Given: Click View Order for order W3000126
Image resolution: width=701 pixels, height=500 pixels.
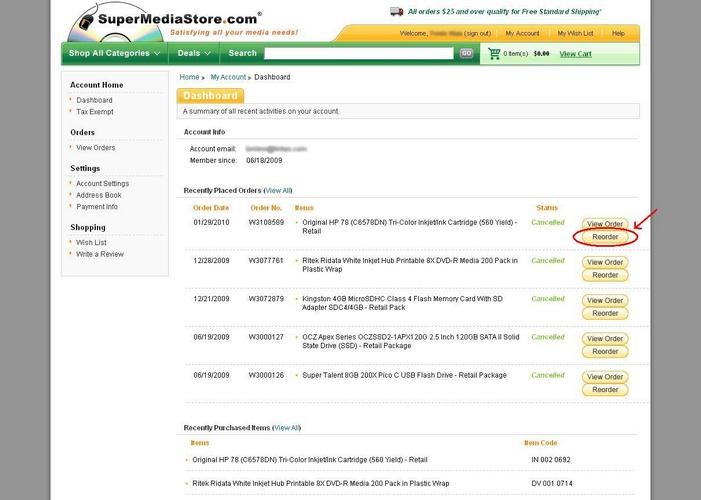Looking at the screenshot, I should 605,377.
